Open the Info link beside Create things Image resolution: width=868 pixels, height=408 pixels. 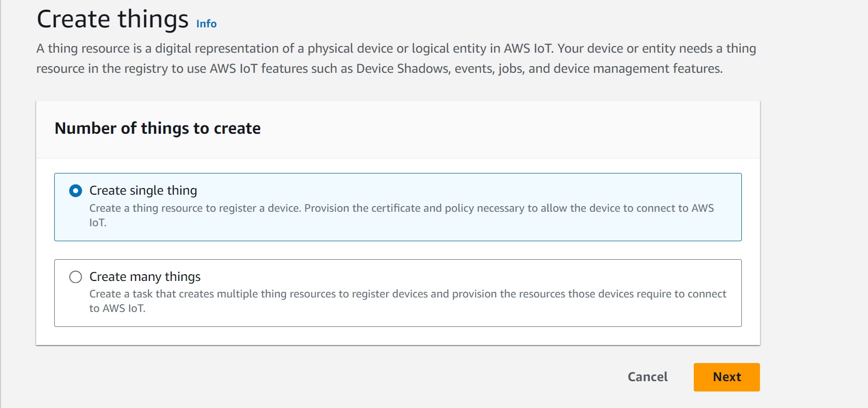206,24
